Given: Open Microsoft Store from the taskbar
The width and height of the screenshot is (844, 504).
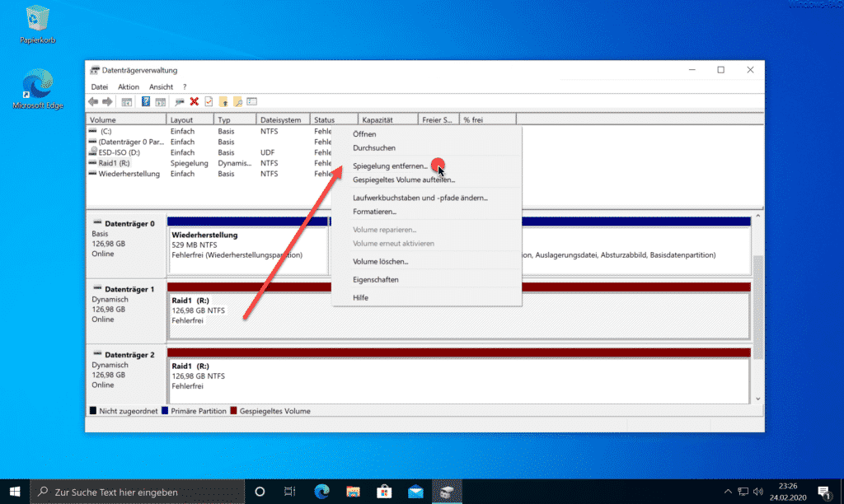Looking at the screenshot, I should [x=384, y=492].
